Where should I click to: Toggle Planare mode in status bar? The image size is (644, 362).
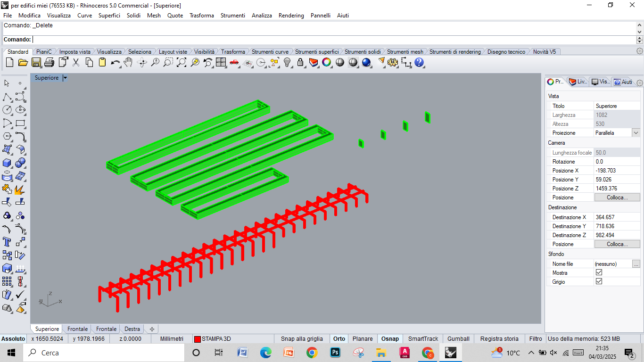click(363, 338)
